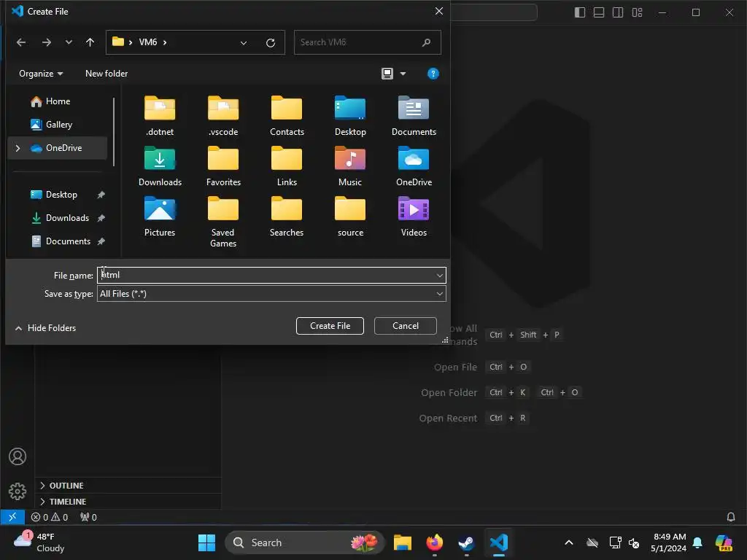Click the Search VM6 box
This screenshot has height=560, width=747.
[367, 42]
